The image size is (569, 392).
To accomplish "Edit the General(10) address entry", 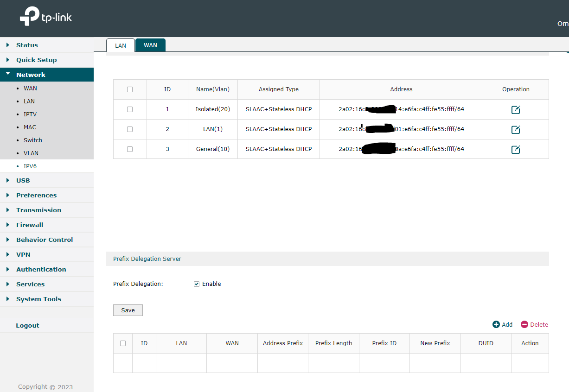I will click(x=516, y=149).
